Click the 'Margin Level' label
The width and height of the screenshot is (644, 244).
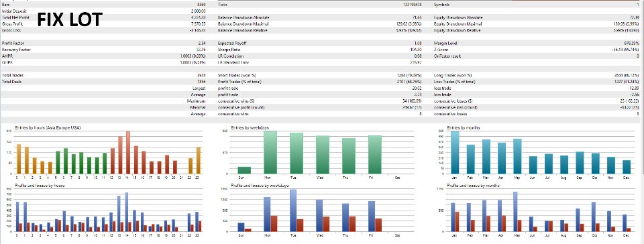coord(445,43)
